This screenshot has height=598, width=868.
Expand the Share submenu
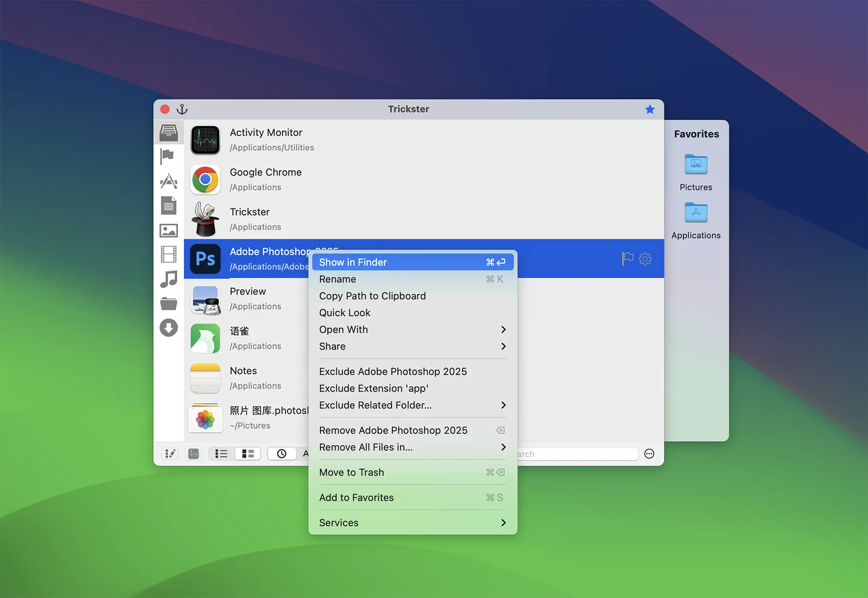click(x=413, y=346)
